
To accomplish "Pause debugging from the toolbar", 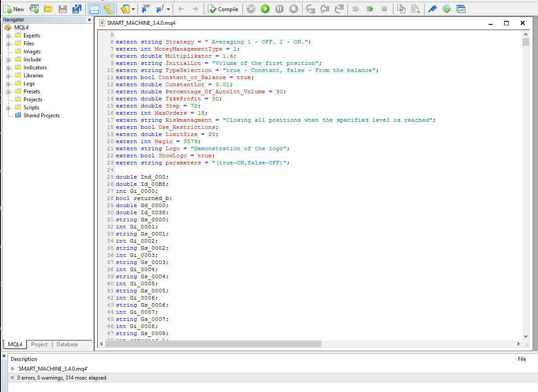I will pos(279,9).
